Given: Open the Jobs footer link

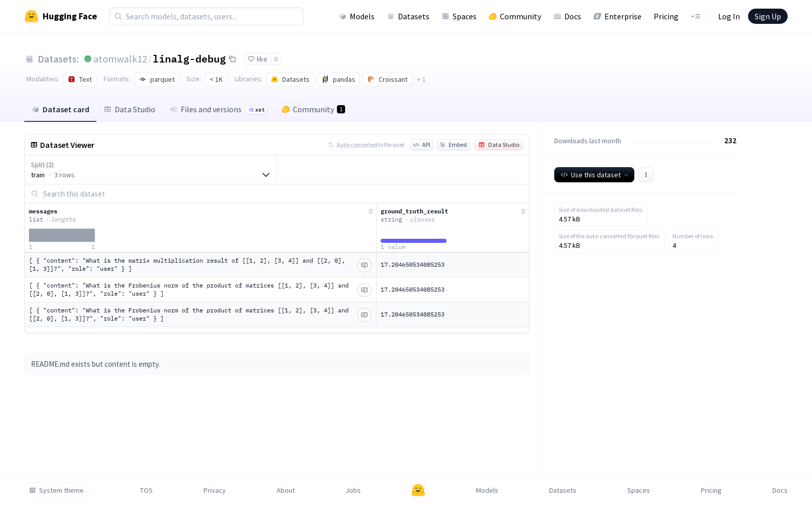Looking at the screenshot, I should coord(353,490).
